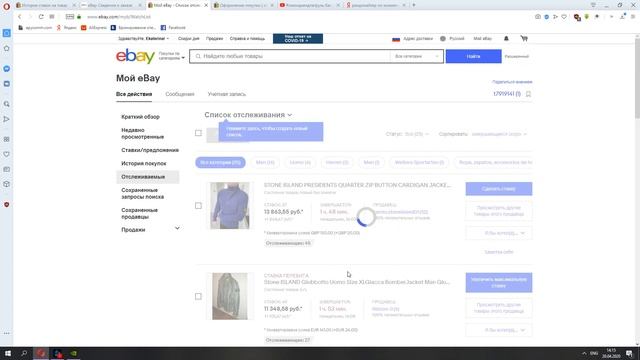Check the Stone Island Cardigan item checkbox

click(198, 206)
